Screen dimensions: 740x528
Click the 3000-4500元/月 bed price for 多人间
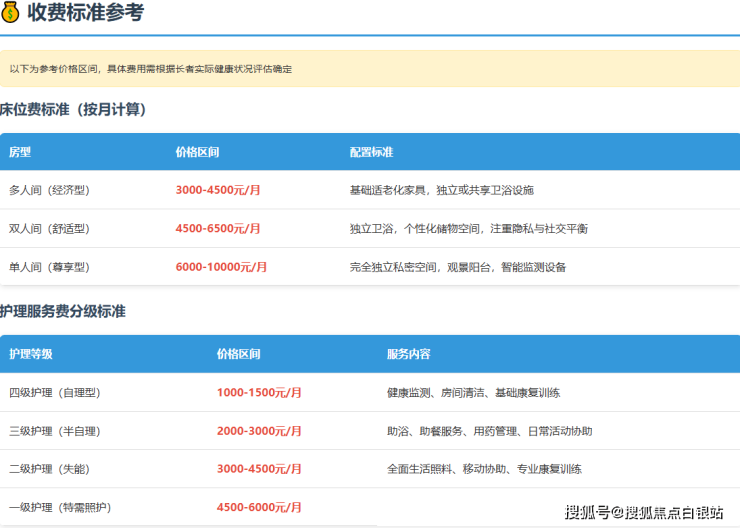click(x=217, y=190)
